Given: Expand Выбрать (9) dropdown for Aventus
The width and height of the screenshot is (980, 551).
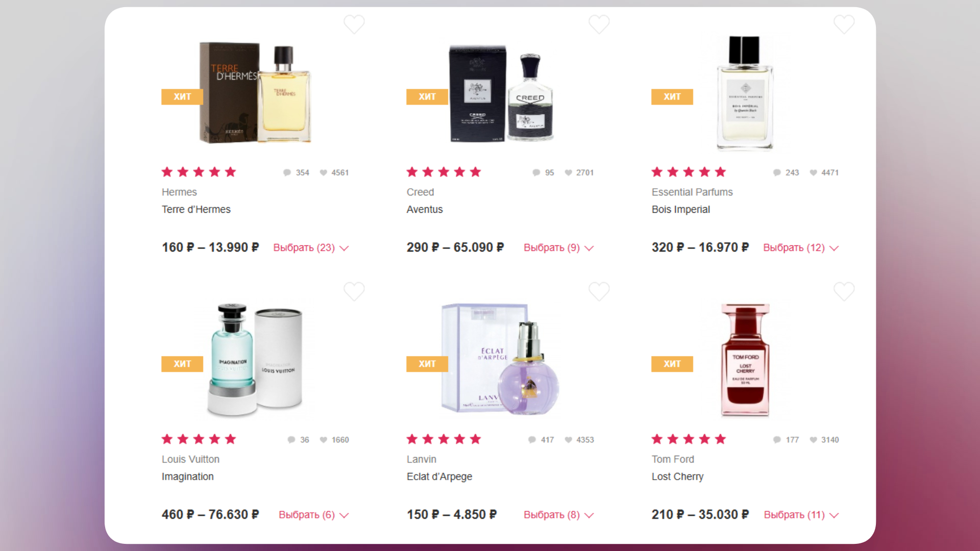Looking at the screenshot, I should click(559, 247).
